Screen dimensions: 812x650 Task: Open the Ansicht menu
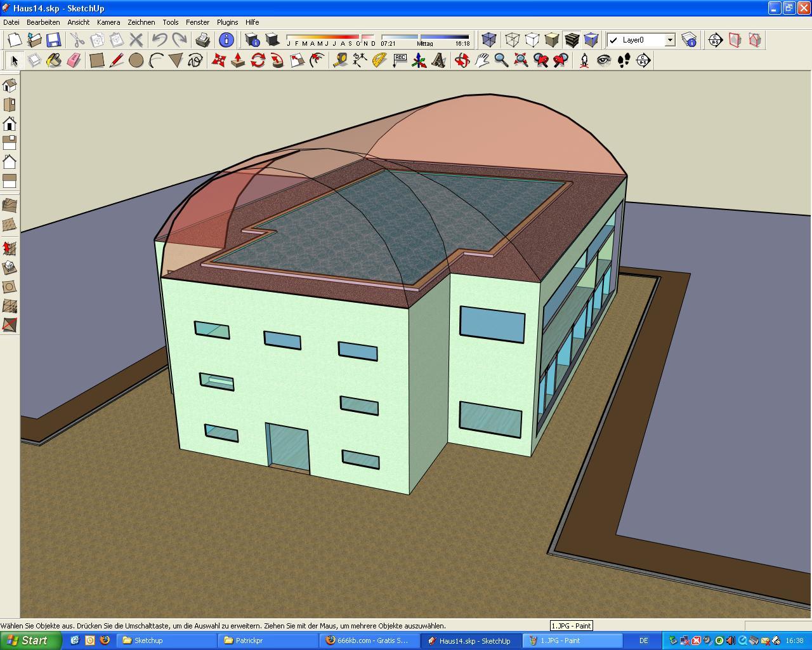coord(79,22)
